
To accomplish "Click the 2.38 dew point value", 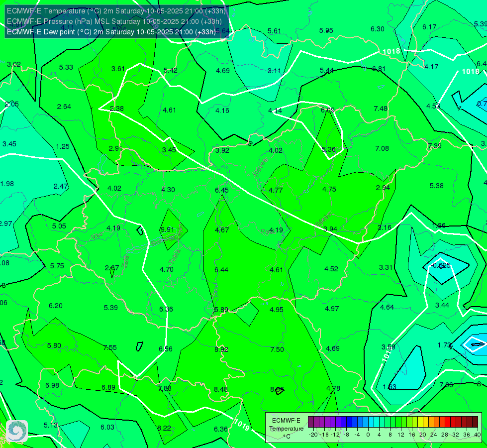I will pyautogui.click(x=117, y=109).
